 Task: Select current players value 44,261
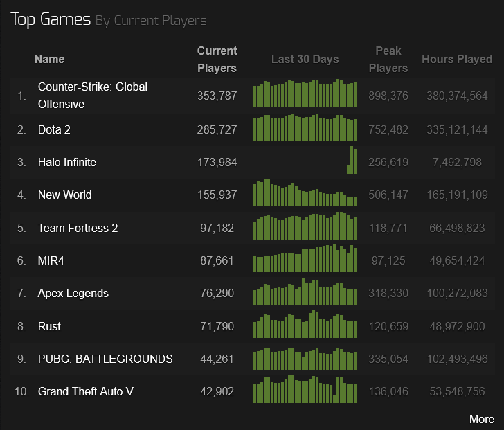[x=217, y=359]
